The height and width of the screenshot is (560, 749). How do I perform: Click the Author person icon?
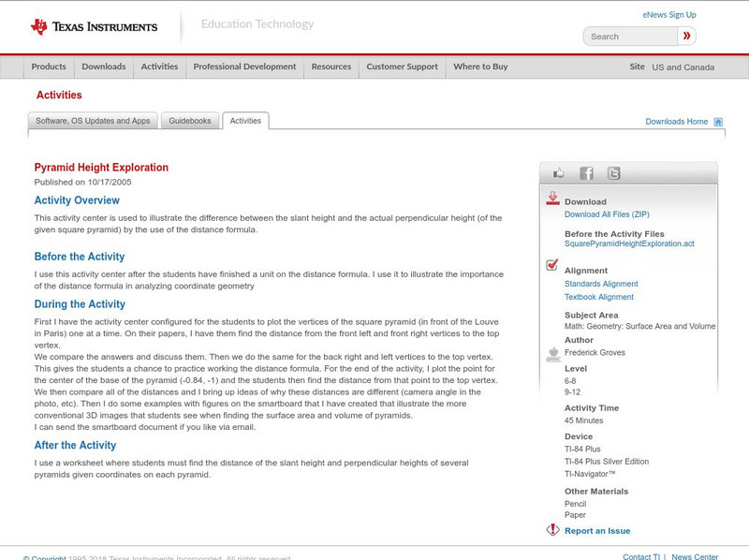click(553, 354)
